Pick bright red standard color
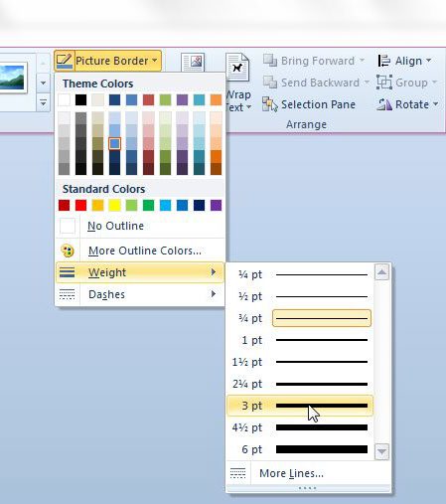Screen dimensions: 446x504 point(80,205)
